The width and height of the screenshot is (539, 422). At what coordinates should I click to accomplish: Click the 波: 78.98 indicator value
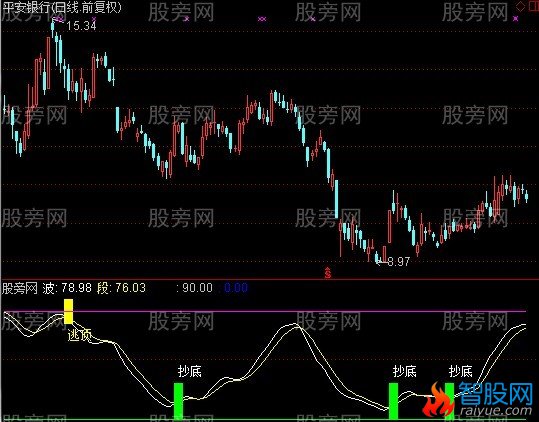click(67, 288)
